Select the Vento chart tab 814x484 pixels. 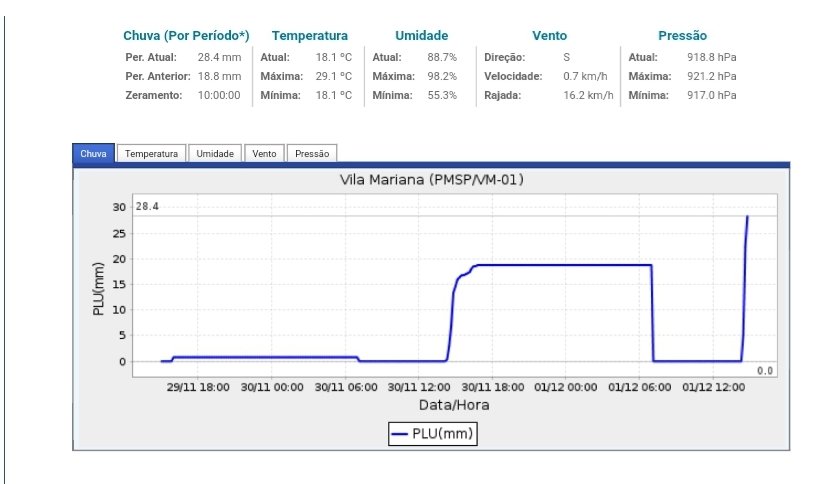tap(264, 154)
